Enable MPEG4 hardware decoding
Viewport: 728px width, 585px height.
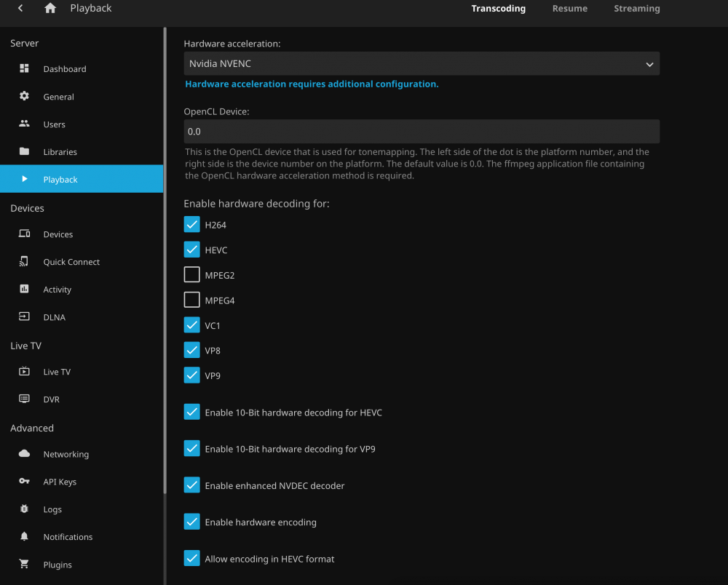click(191, 300)
